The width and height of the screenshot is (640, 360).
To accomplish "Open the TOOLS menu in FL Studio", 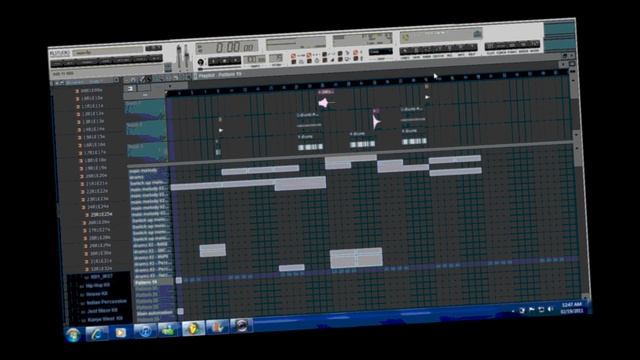I will pos(139,60).
